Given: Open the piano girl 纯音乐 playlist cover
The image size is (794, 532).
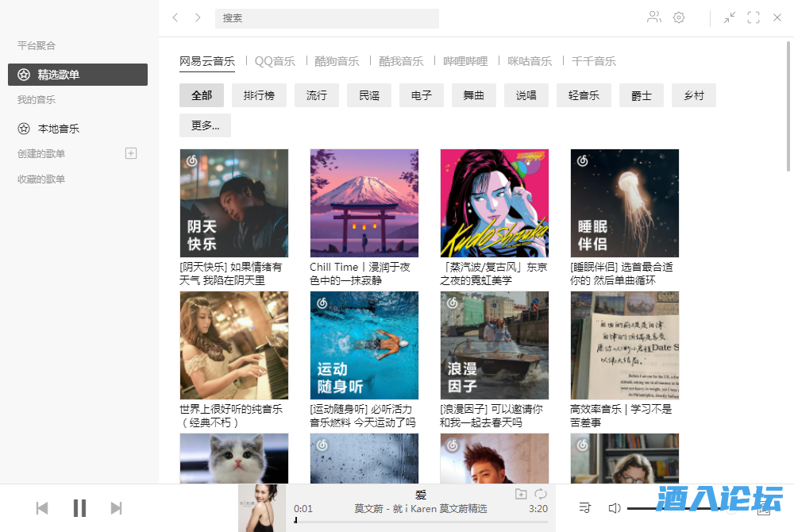Looking at the screenshot, I should pos(234,345).
